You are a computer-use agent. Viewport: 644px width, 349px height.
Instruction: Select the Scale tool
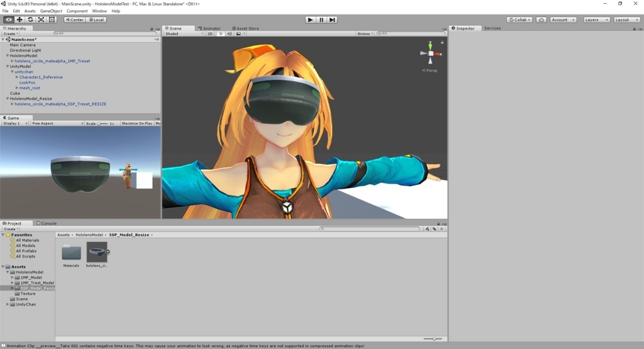point(41,19)
